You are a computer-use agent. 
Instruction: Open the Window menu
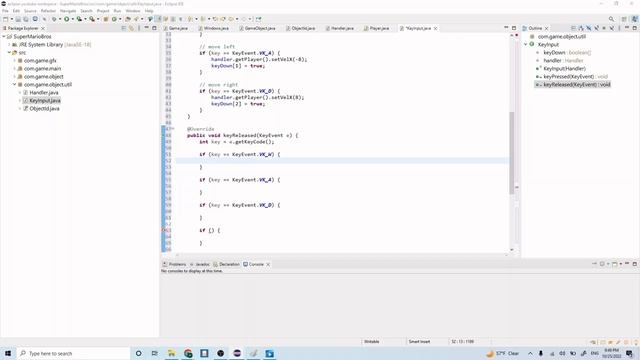133,11
